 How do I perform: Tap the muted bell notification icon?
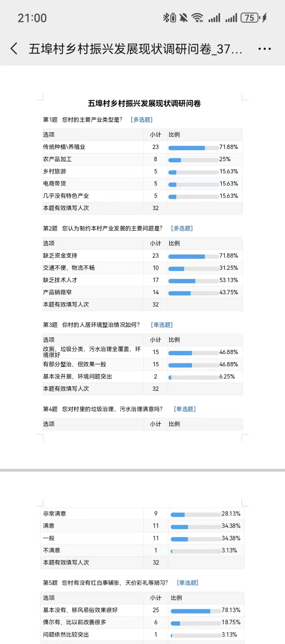[x=183, y=18]
